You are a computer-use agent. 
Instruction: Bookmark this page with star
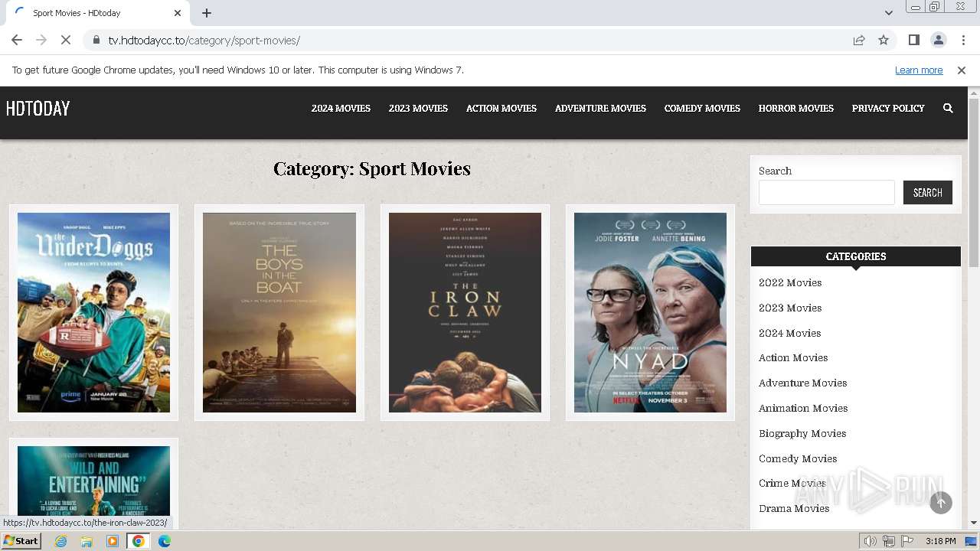pyautogui.click(x=884, y=40)
